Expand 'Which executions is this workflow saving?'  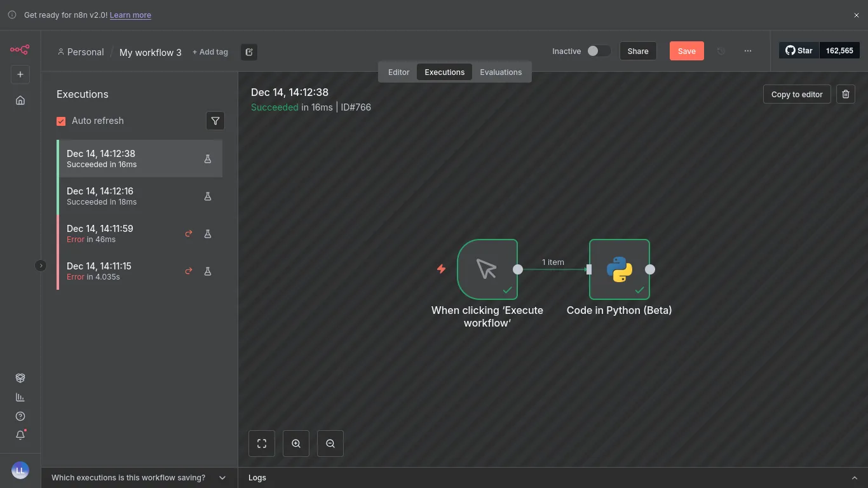pos(222,478)
